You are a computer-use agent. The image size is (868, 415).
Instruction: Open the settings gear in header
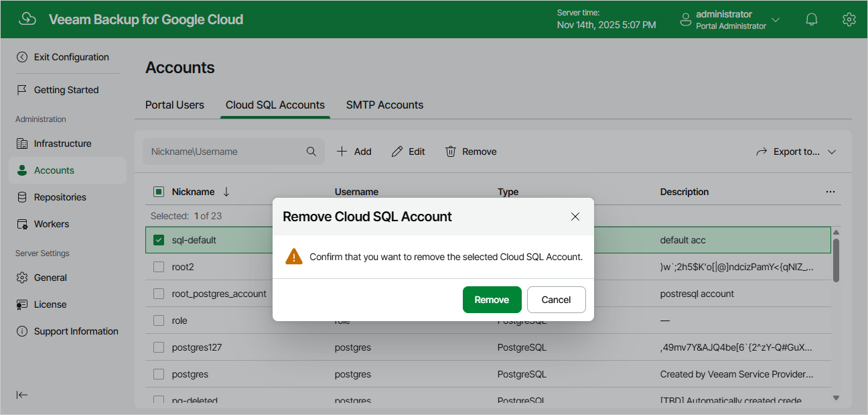pos(849,19)
